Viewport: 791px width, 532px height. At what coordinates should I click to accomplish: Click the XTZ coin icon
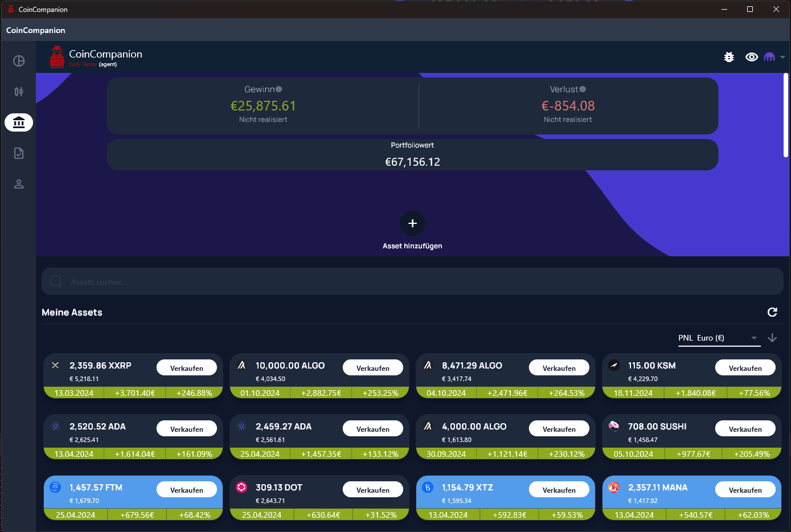click(x=428, y=487)
